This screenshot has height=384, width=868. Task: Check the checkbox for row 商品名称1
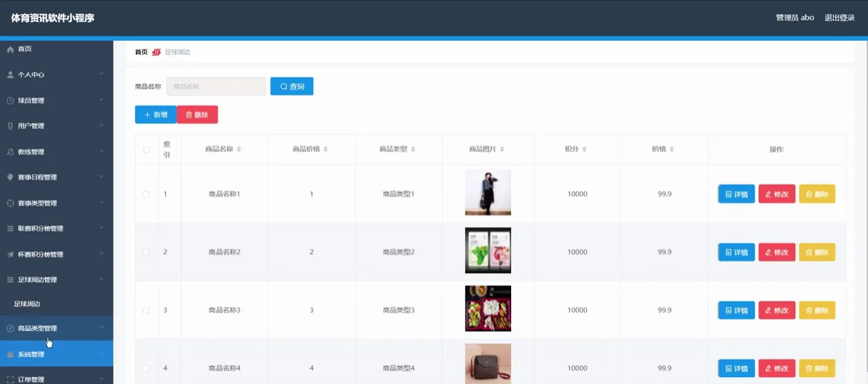pyautogui.click(x=146, y=194)
